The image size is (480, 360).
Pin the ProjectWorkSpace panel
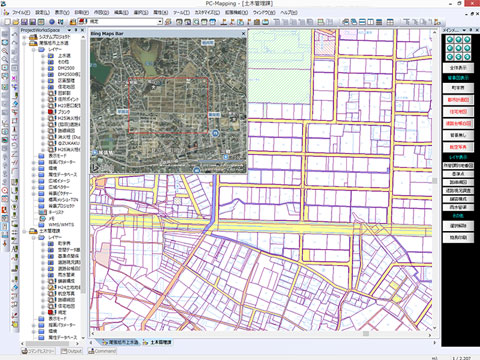76,30
